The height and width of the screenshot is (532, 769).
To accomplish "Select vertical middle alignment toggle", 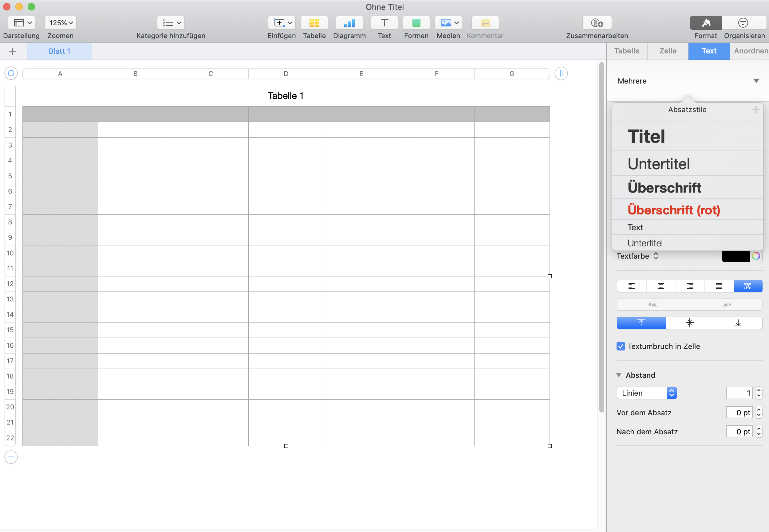I will pos(689,323).
